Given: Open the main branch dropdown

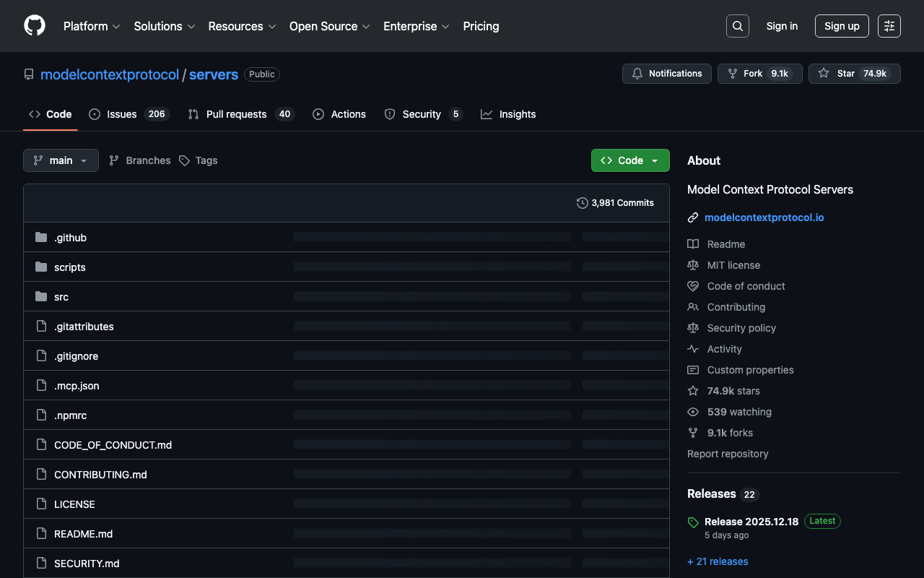Looking at the screenshot, I should (x=61, y=160).
